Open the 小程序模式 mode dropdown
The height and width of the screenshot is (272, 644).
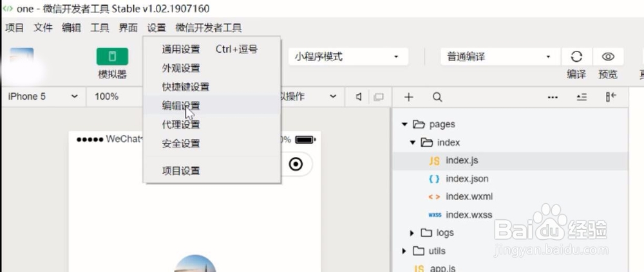pos(348,57)
